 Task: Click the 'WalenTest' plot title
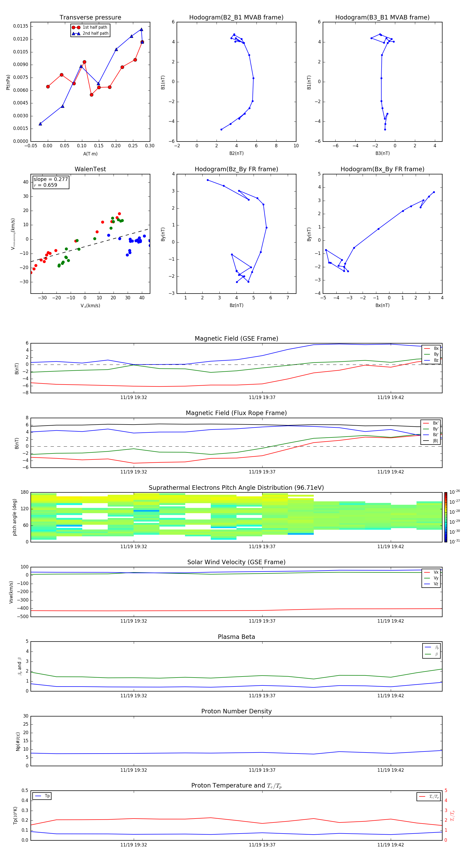click(90, 169)
